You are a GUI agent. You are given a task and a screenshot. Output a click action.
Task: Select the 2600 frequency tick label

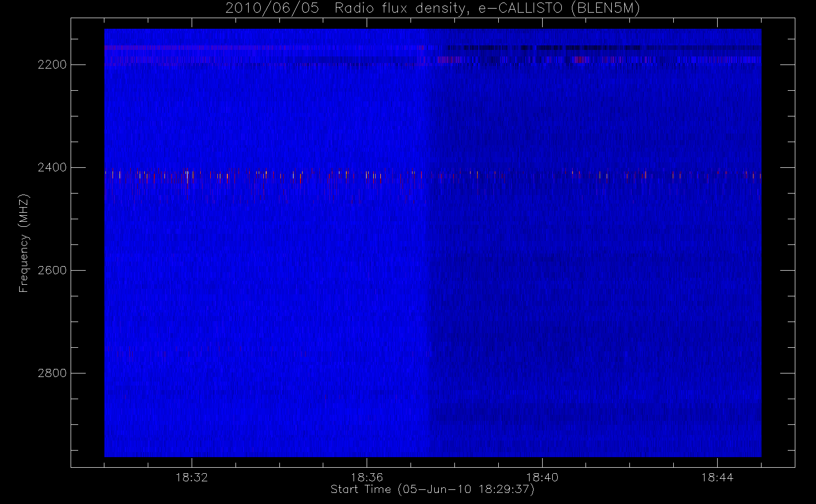(x=52, y=270)
